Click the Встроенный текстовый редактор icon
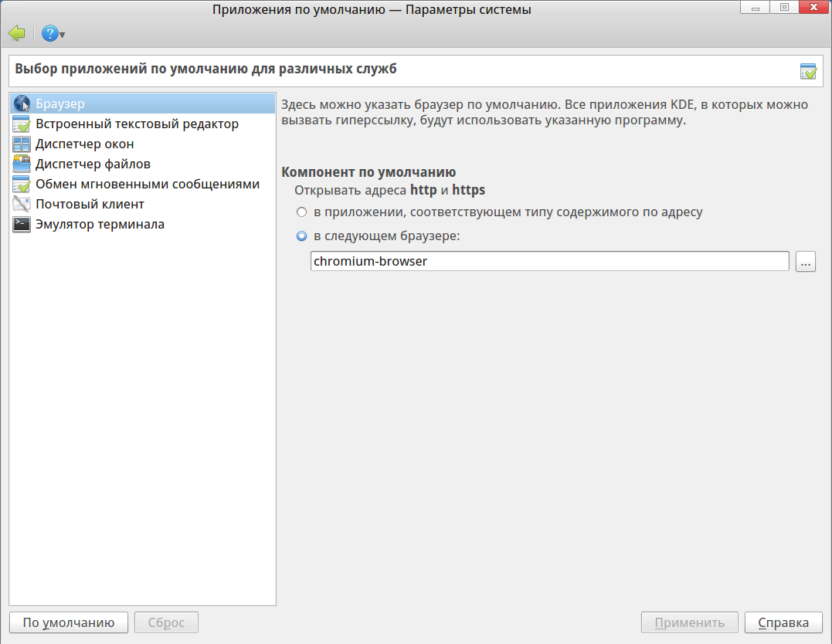This screenshot has height=644, width=832. click(x=22, y=124)
